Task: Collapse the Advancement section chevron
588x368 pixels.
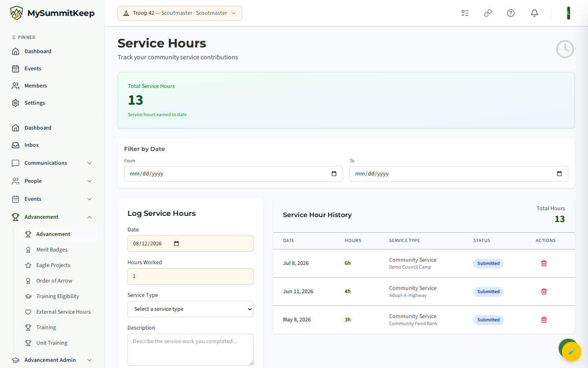Action: pos(89,217)
